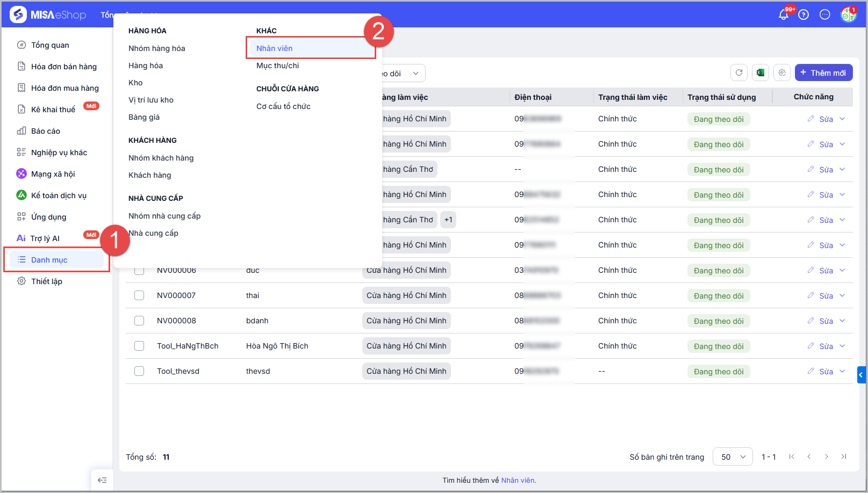Click the Tổng quan sidebar icon

pyautogui.click(x=21, y=45)
